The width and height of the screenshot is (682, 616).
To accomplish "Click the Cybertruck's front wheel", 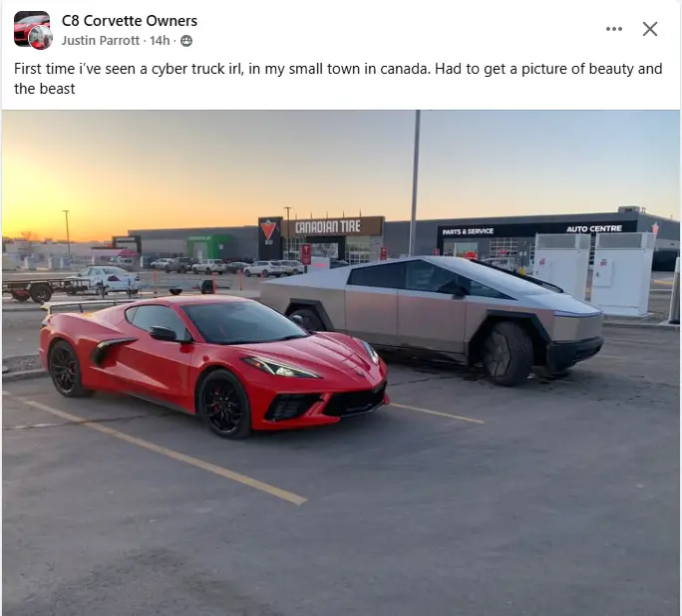I will click(x=508, y=354).
